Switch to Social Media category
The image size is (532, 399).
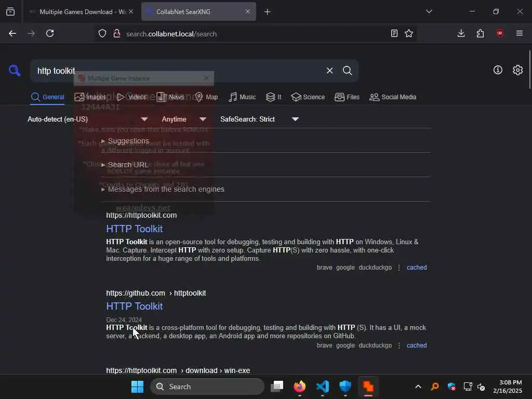coord(393,97)
